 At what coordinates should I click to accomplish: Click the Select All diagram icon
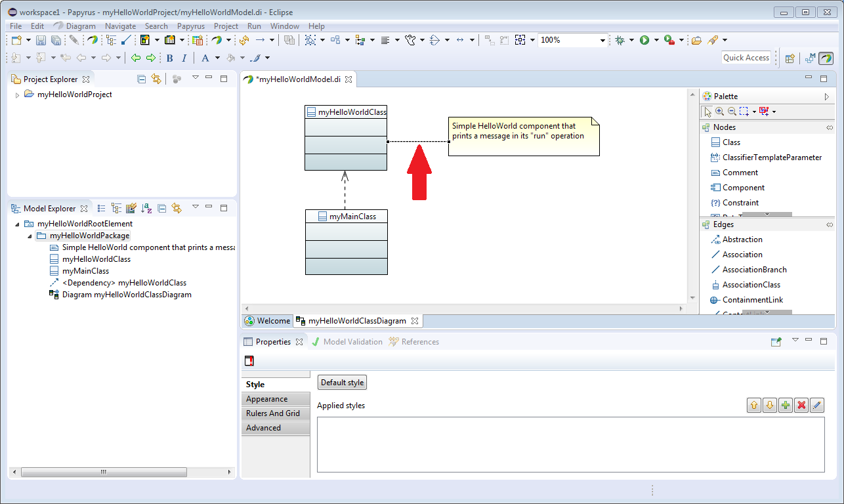point(310,40)
